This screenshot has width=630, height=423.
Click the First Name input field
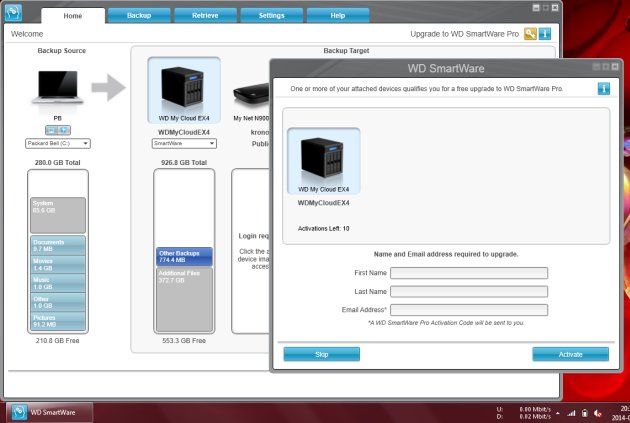point(469,273)
